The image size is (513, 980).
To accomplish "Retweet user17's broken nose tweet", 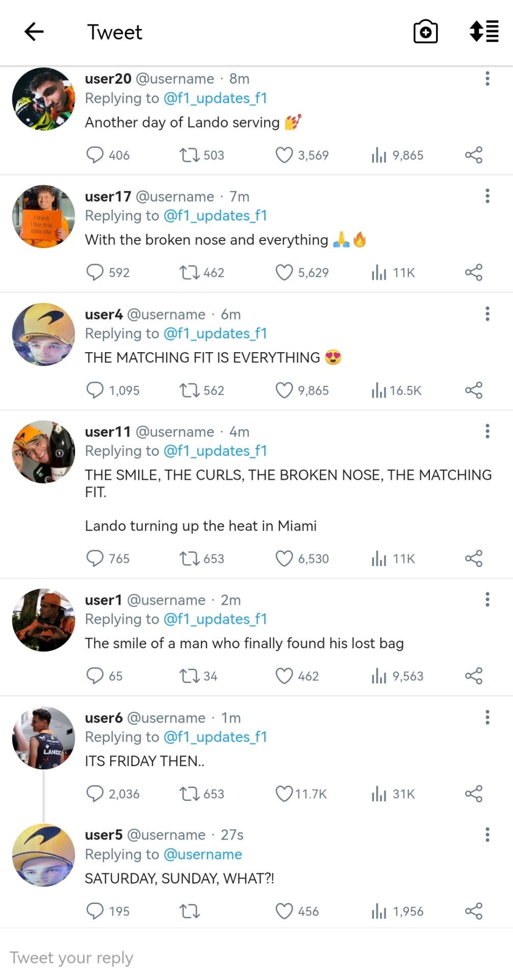I will 189,273.
